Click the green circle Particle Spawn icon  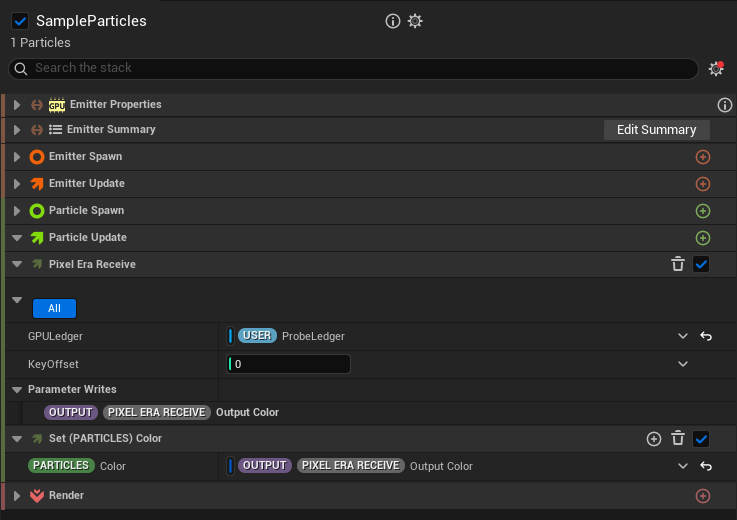(x=37, y=211)
